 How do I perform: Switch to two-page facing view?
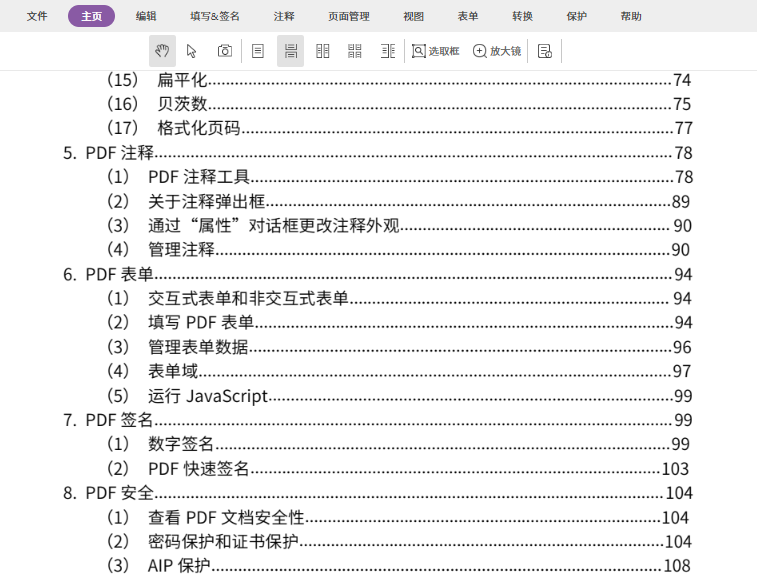pos(323,51)
